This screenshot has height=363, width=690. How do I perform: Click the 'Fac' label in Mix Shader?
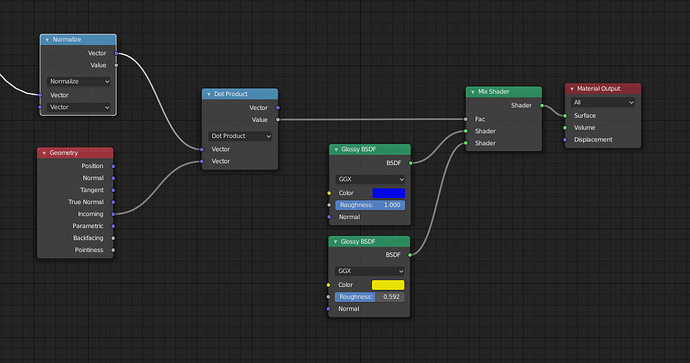480,119
